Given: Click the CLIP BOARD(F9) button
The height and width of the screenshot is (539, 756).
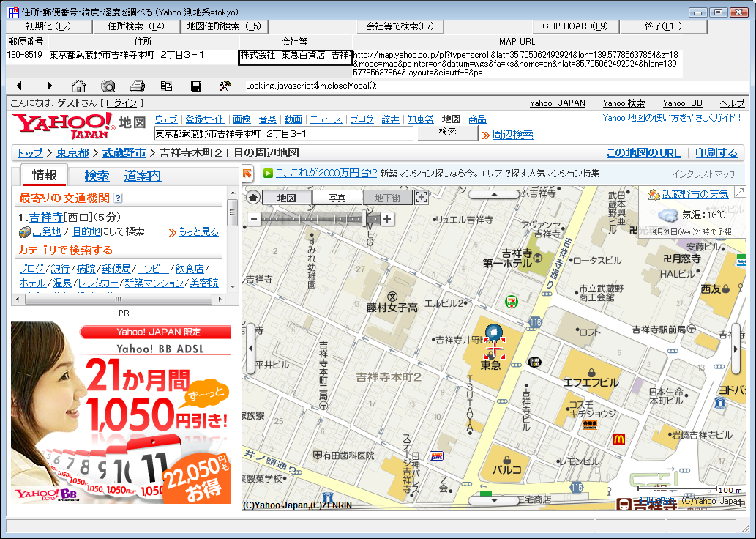Looking at the screenshot, I should coord(575,26).
